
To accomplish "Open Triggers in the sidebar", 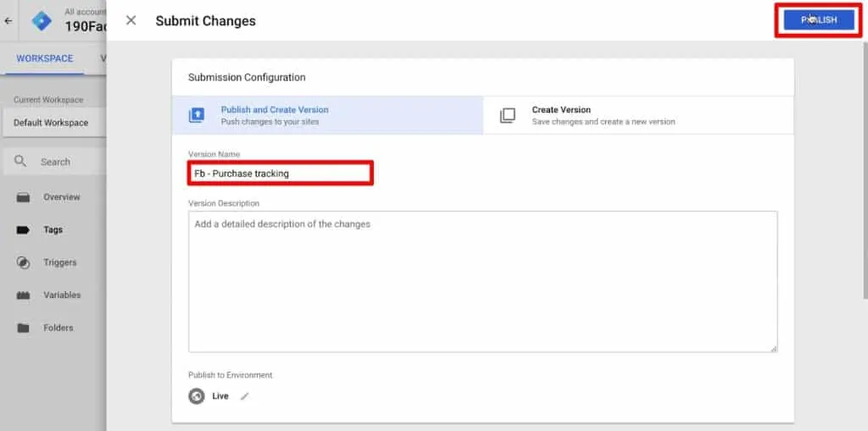I will click(60, 262).
